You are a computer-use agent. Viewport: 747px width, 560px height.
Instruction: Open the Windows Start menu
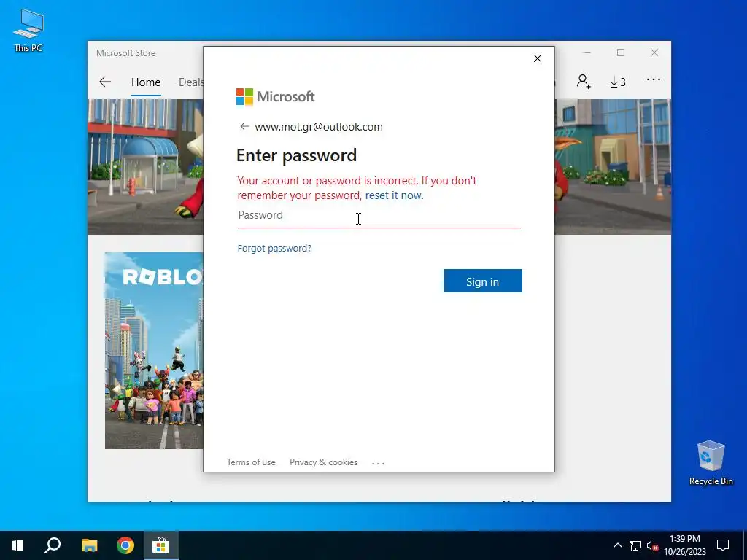point(18,545)
